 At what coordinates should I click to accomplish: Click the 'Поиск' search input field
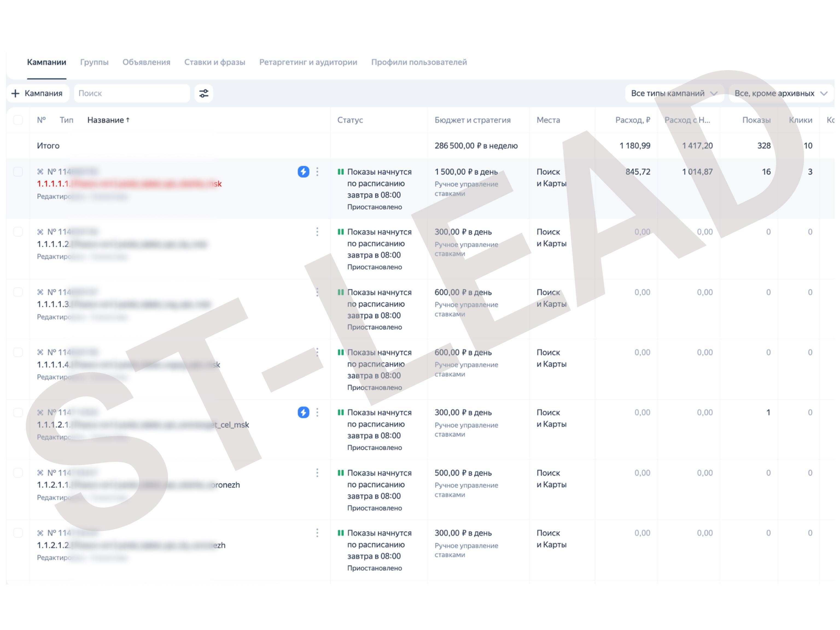[132, 94]
